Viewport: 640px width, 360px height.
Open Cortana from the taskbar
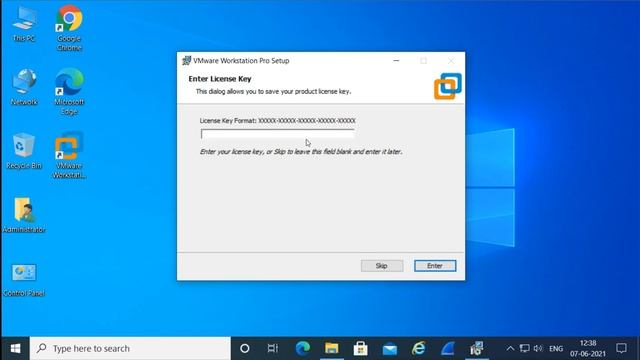tap(244, 349)
